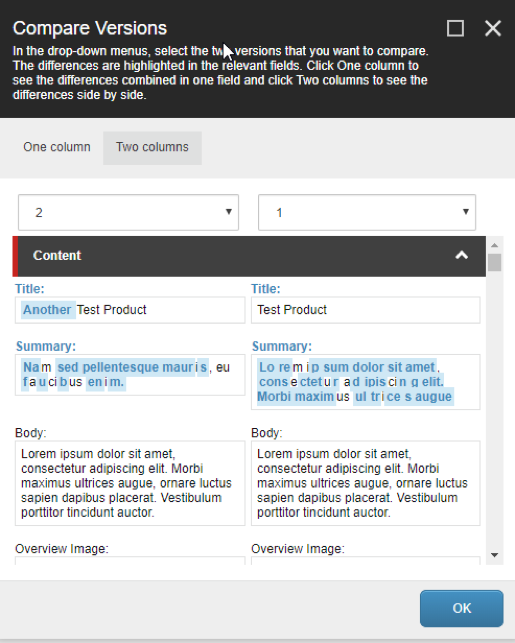
Task: Select the Two columns tab
Action: 152,148
